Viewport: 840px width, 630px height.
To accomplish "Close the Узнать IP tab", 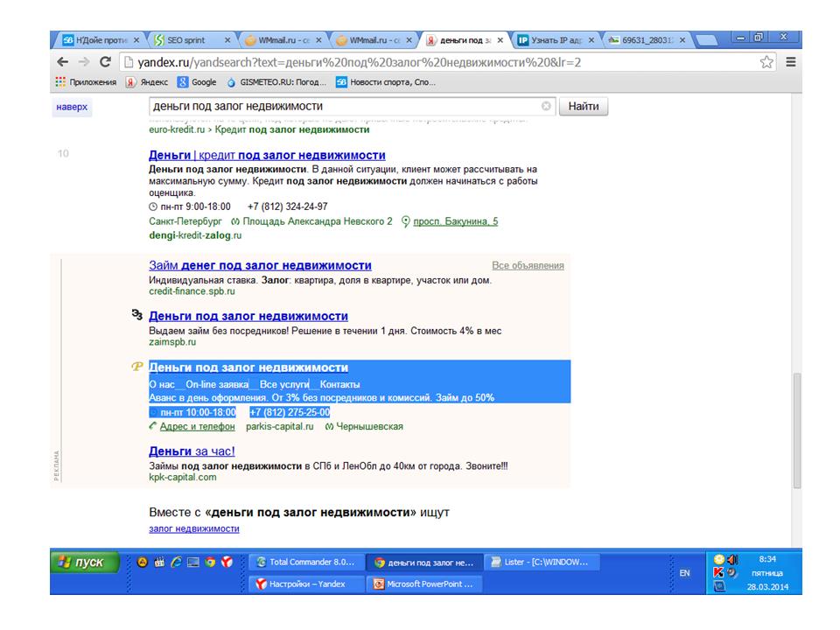I will click(x=591, y=40).
